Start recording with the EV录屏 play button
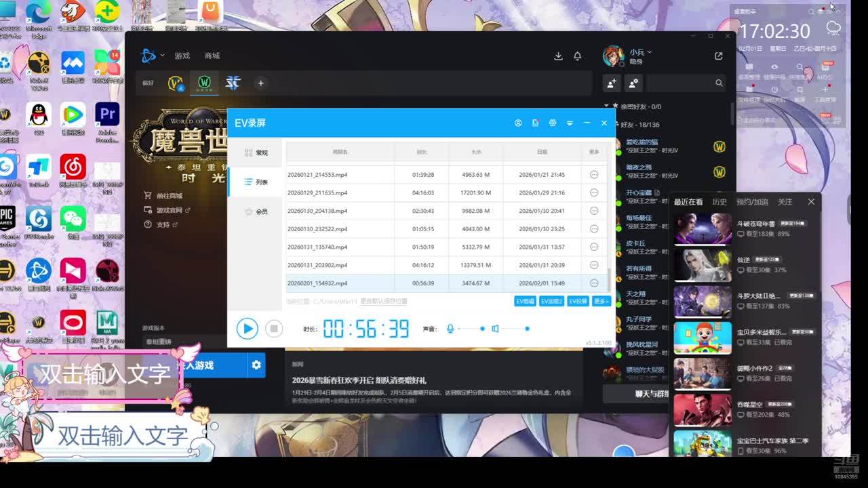This screenshot has width=868, height=488. click(247, 329)
